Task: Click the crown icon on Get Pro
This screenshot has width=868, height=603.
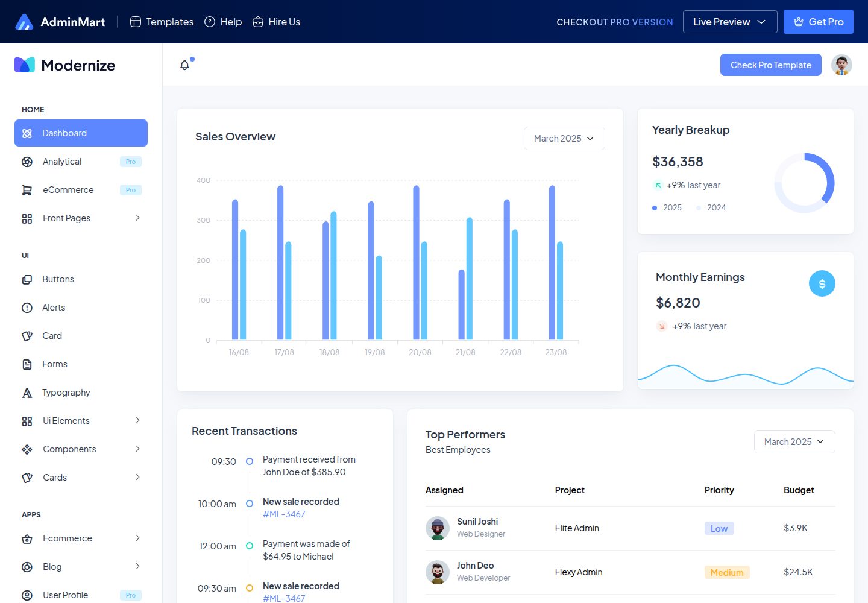Action: tap(799, 22)
